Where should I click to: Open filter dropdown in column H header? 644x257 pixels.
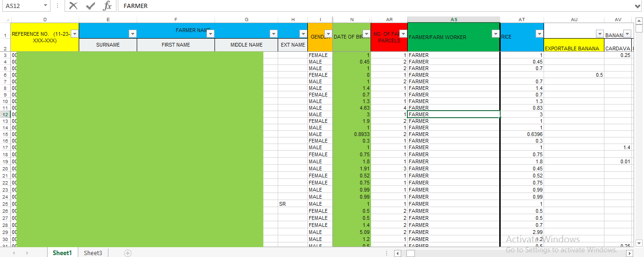[x=303, y=34]
